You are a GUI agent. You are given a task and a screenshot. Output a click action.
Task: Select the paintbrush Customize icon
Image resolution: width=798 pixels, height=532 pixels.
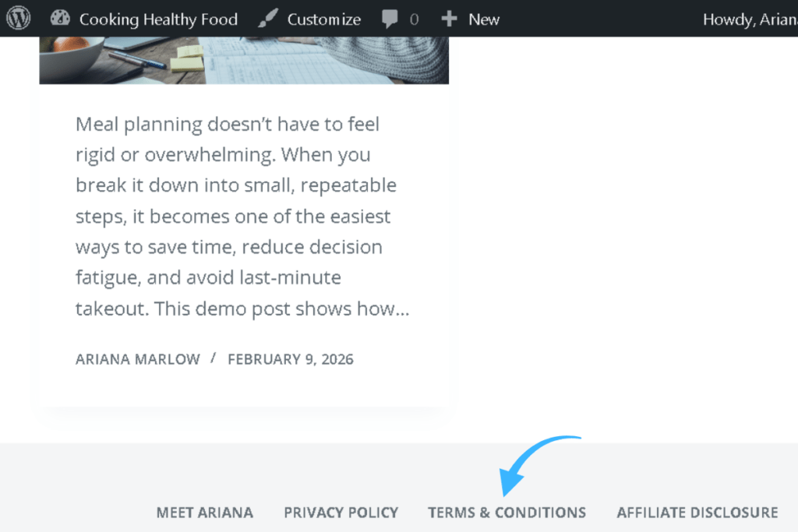(x=269, y=18)
